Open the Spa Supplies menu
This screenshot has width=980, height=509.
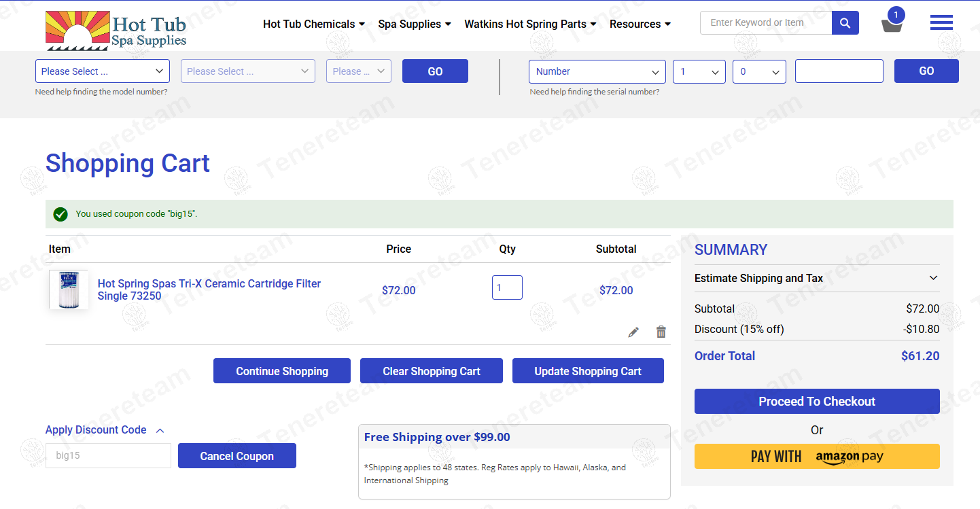click(x=414, y=24)
